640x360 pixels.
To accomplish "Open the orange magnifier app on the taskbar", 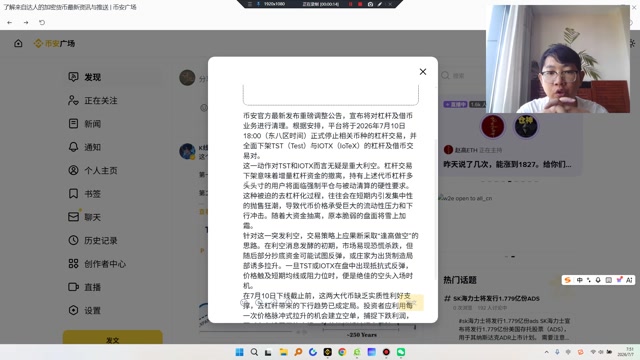I will 298,352.
